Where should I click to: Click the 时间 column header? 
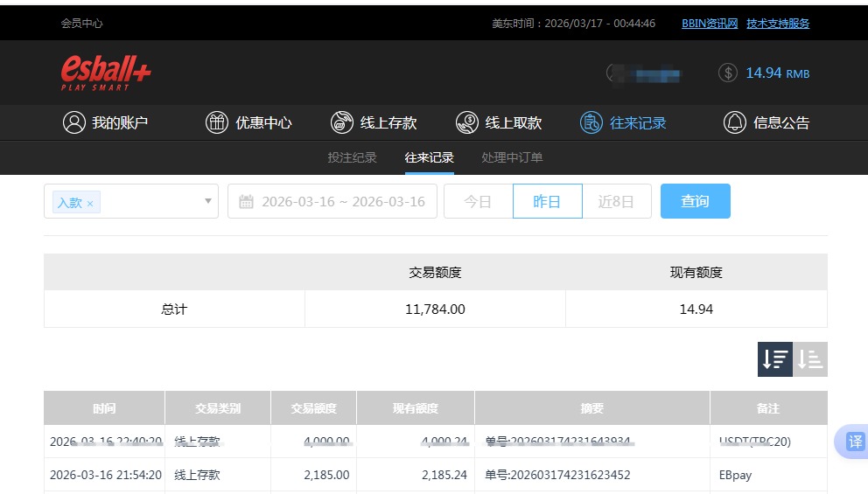(104, 408)
